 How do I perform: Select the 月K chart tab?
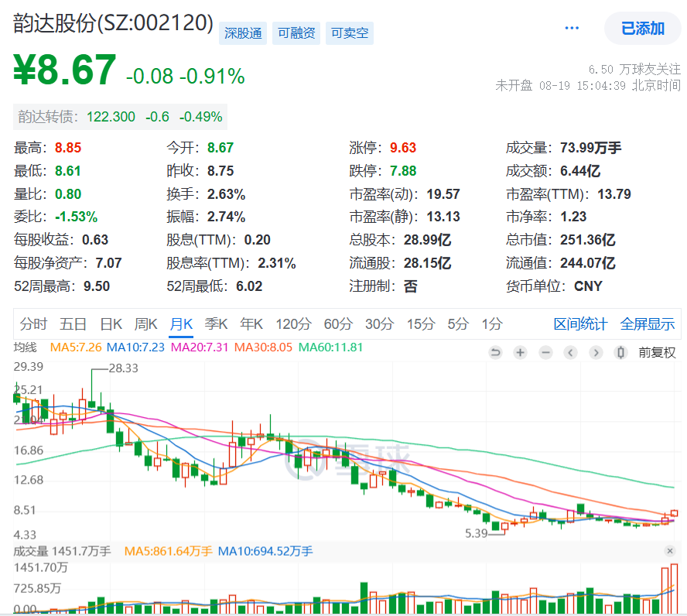click(181, 324)
